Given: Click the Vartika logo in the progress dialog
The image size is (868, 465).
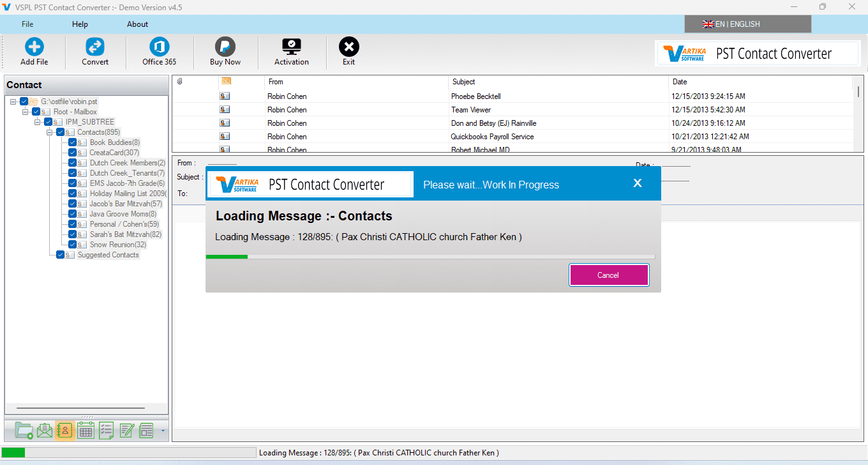Looking at the screenshot, I should click(236, 185).
